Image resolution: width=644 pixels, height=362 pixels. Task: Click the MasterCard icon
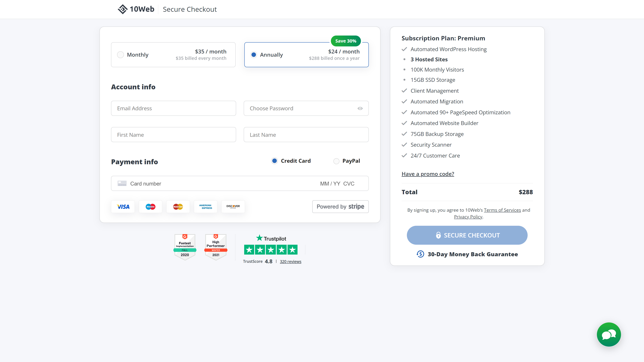(x=178, y=207)
